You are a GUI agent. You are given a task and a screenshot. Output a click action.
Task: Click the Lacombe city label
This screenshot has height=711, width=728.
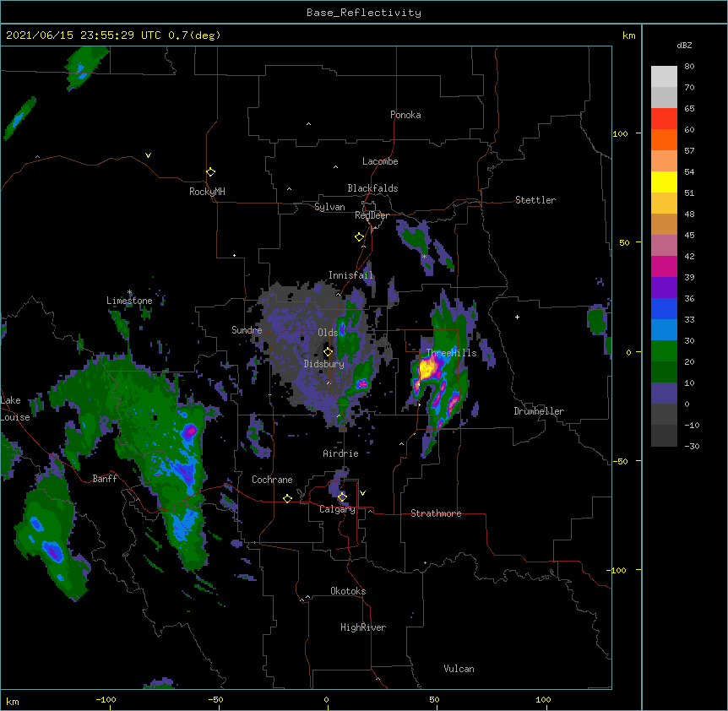coord(380,161)
